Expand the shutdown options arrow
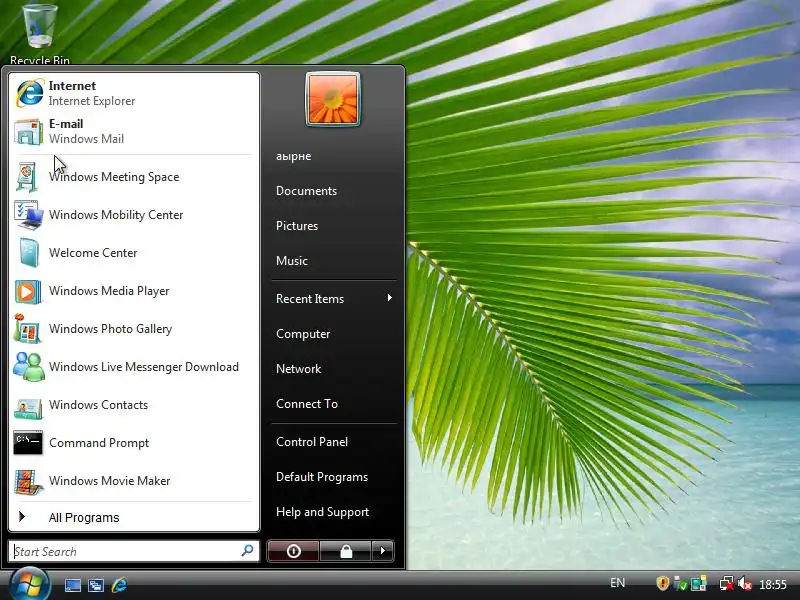Screen dimensions: 800x600 coord(383,551)
